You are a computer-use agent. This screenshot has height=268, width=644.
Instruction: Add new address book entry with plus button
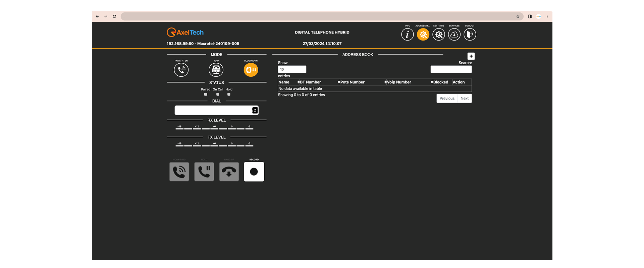[471, 56]
